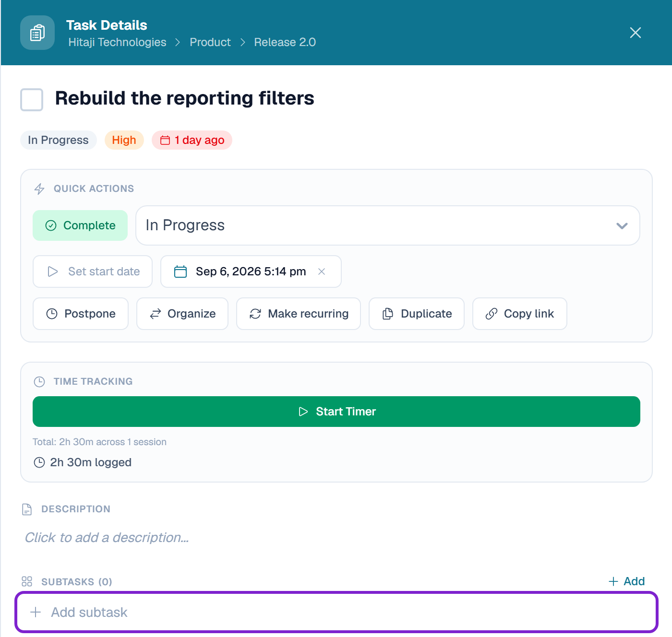This screenshot has width=672, height=637.
Task: Mark the task as Complete
Action: (x=80, y=225)
